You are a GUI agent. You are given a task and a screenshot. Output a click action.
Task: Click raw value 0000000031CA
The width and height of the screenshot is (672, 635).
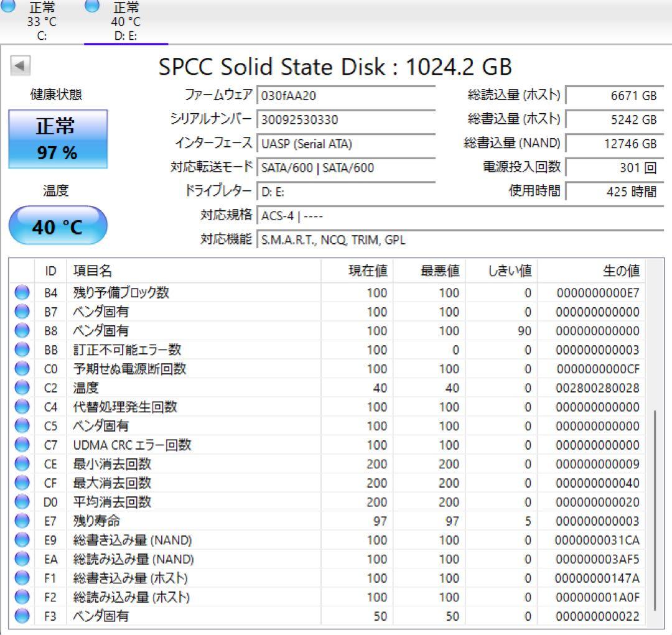pos(597,540)
